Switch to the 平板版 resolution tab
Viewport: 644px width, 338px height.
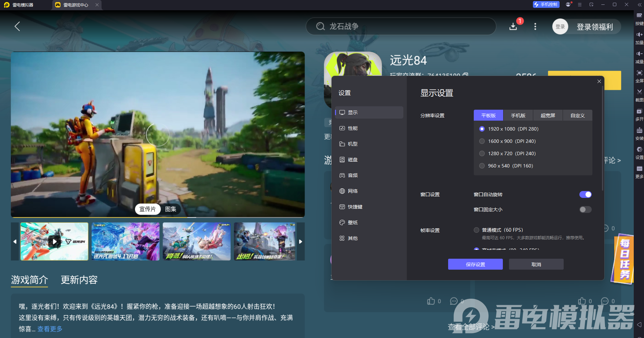[x=488, y=116]
